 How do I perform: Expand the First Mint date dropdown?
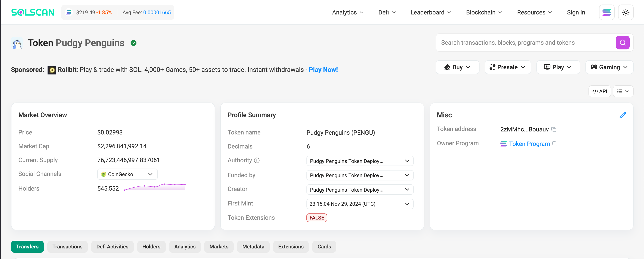[x=360, y=204]
